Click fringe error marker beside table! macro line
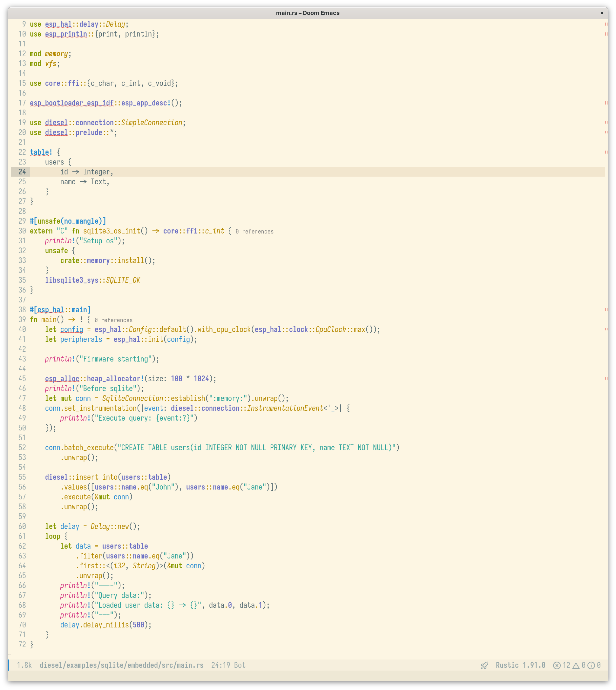 click(x=606, y=152)
